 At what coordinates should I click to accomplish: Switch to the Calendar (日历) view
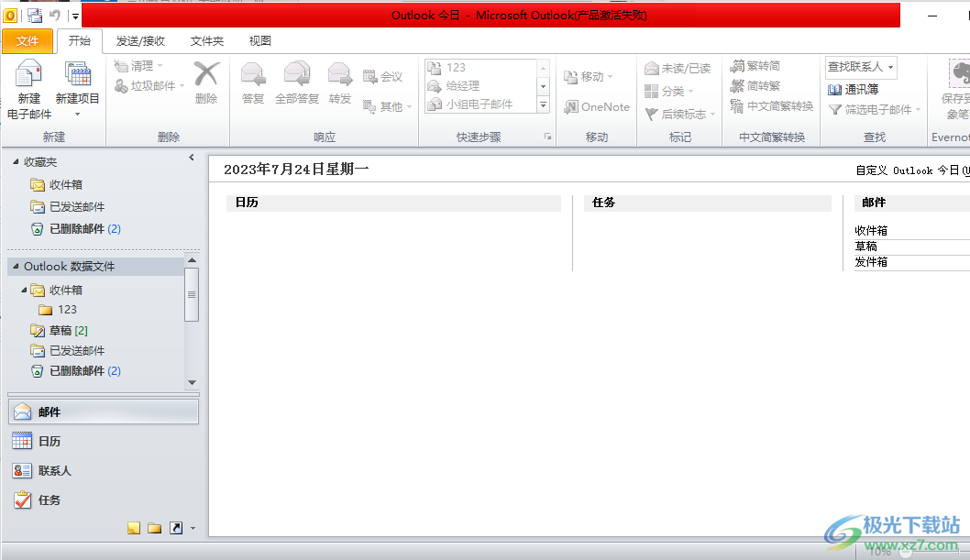tap(104, 442)
